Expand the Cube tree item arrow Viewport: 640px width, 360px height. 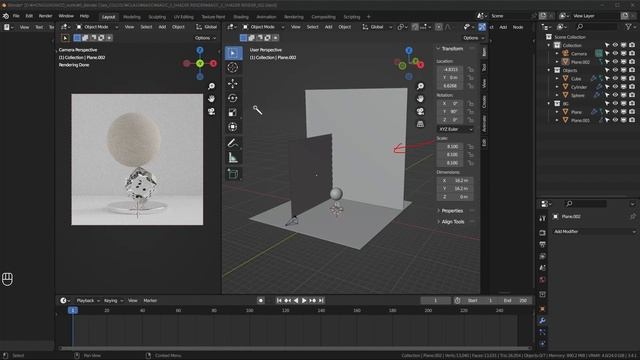557,78
